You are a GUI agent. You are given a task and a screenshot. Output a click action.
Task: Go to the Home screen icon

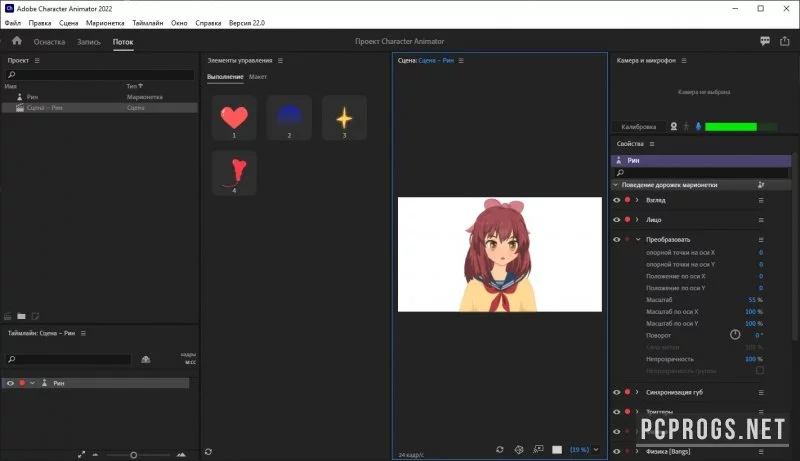click(x=17, y=41)
